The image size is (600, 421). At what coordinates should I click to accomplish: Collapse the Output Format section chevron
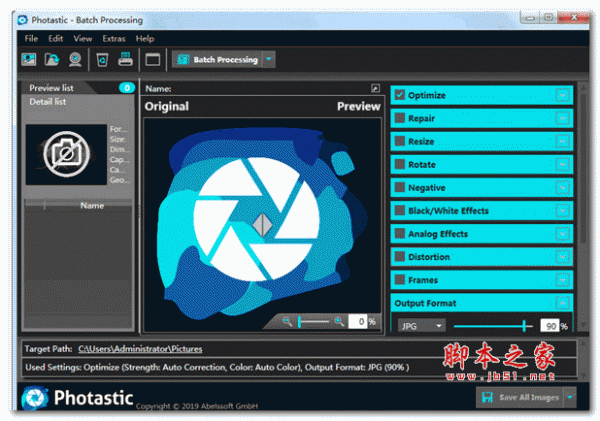tap(562, 303)
